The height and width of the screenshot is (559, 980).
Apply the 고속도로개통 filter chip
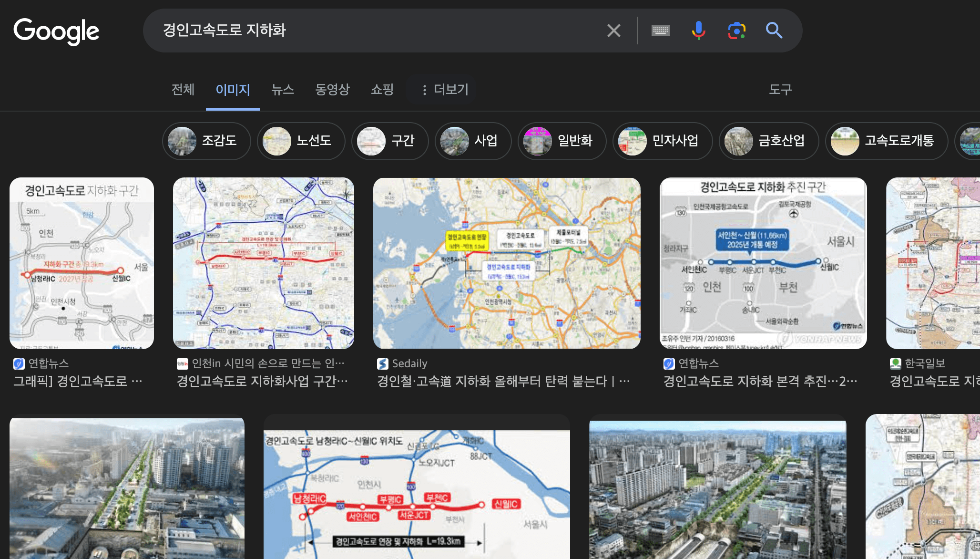(x=886, y=141)
